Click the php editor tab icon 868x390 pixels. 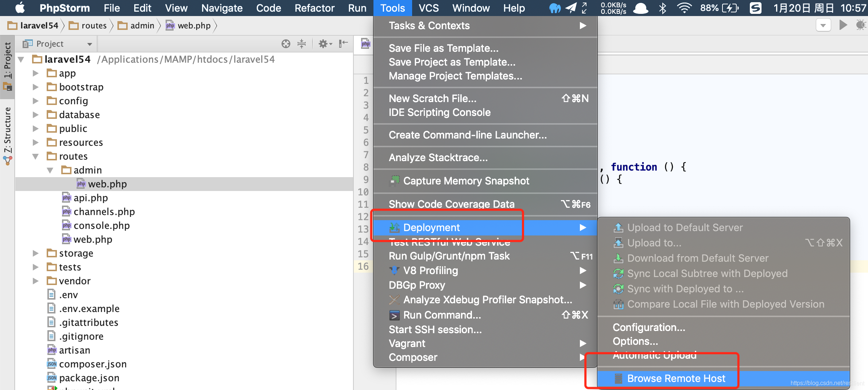(365, 44)
